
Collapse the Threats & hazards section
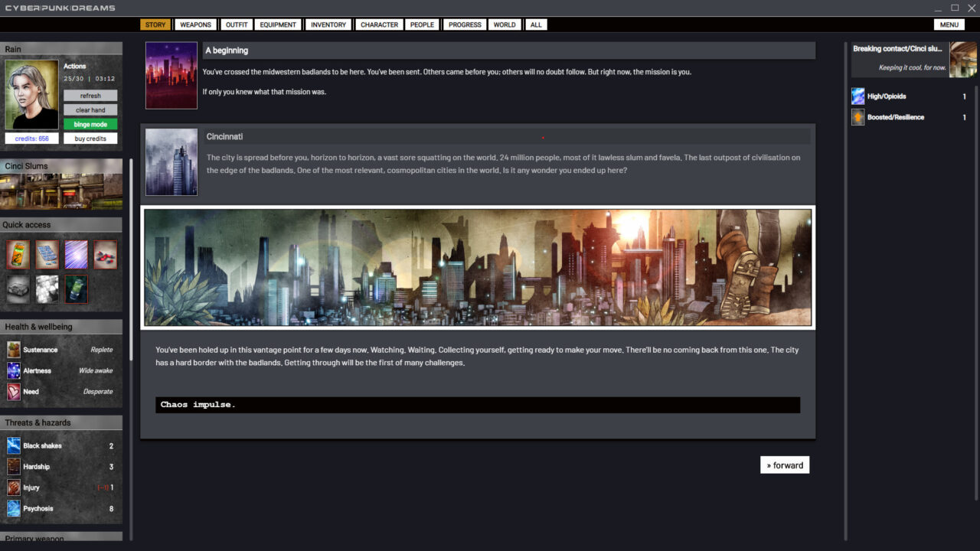(61, 422)
